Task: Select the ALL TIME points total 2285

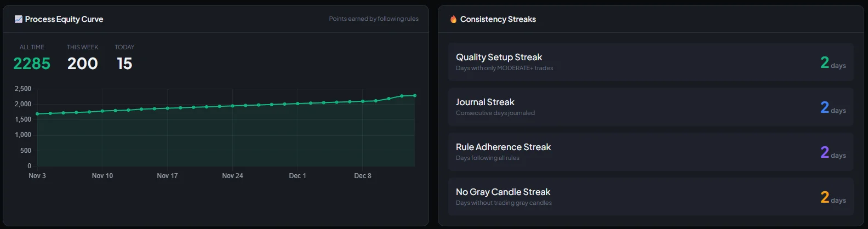Action: pos(32,64)
